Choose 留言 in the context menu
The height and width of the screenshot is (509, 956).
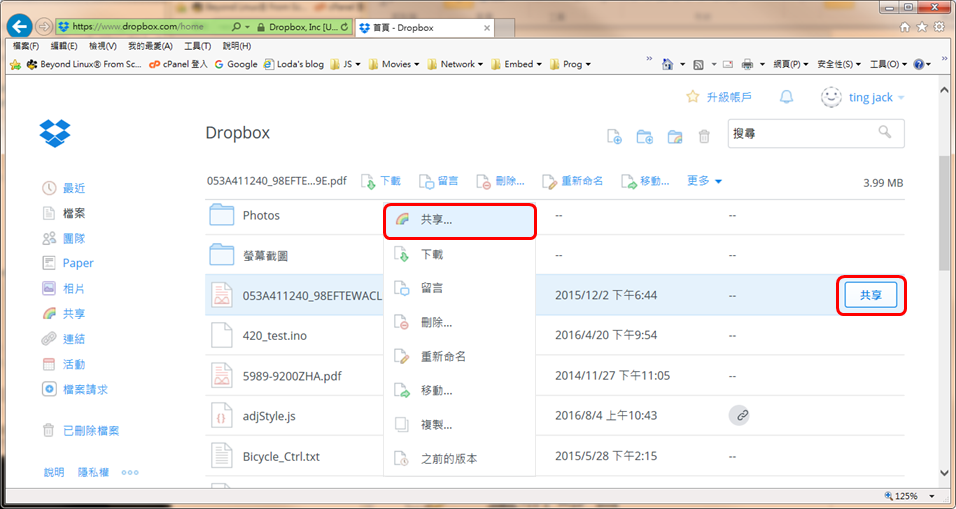point(460,288)
